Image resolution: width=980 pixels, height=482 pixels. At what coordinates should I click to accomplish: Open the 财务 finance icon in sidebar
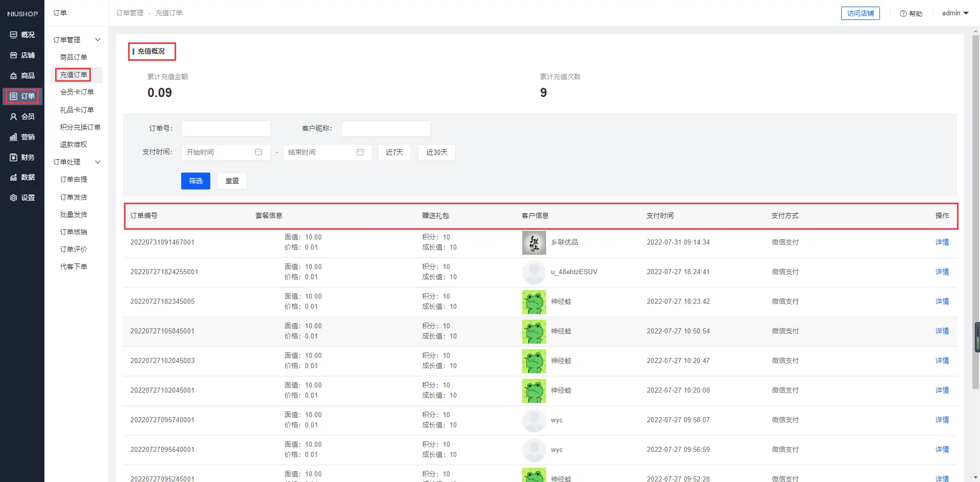tap(14, 157)
